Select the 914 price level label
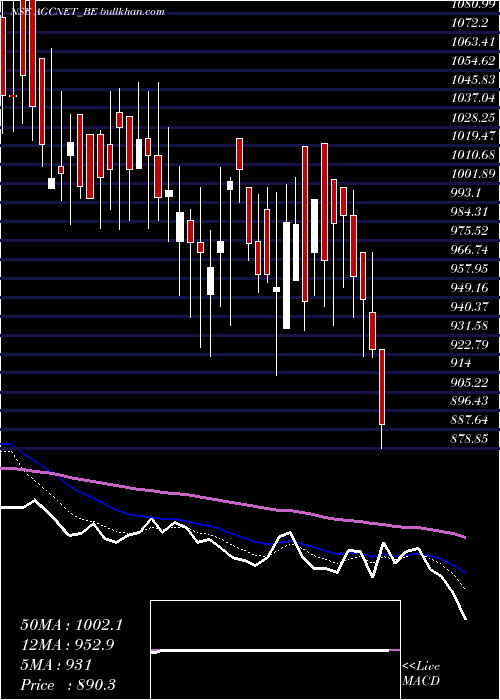This screenshot has width=500, height=700. pyautogui.click(x=461, y=363)
